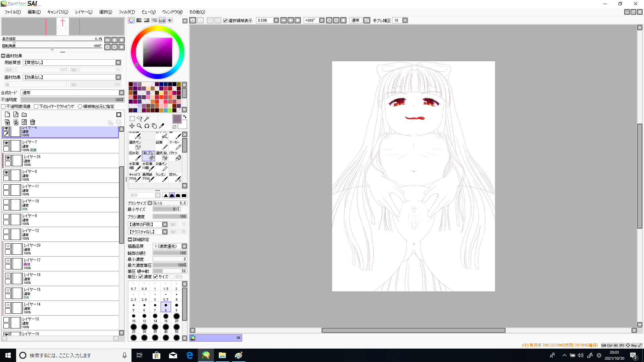Select the 2値ペン binary pen tool

pos(162,167)
